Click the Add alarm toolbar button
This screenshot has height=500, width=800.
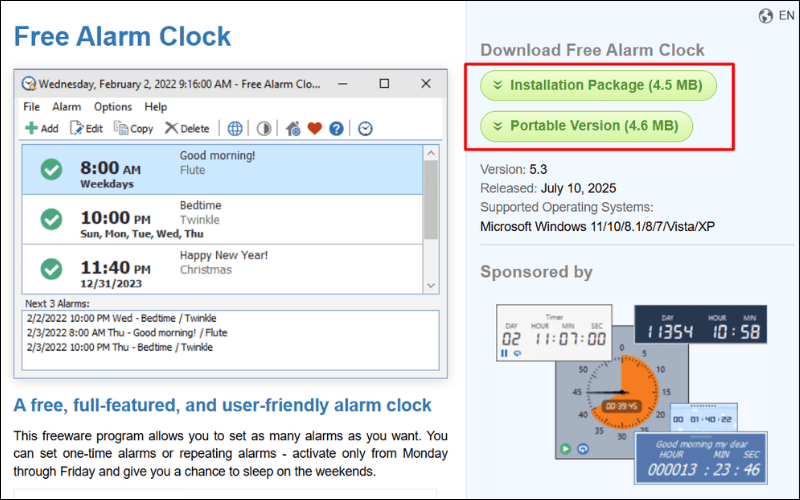pyautogui.click(x=42, y=128)
